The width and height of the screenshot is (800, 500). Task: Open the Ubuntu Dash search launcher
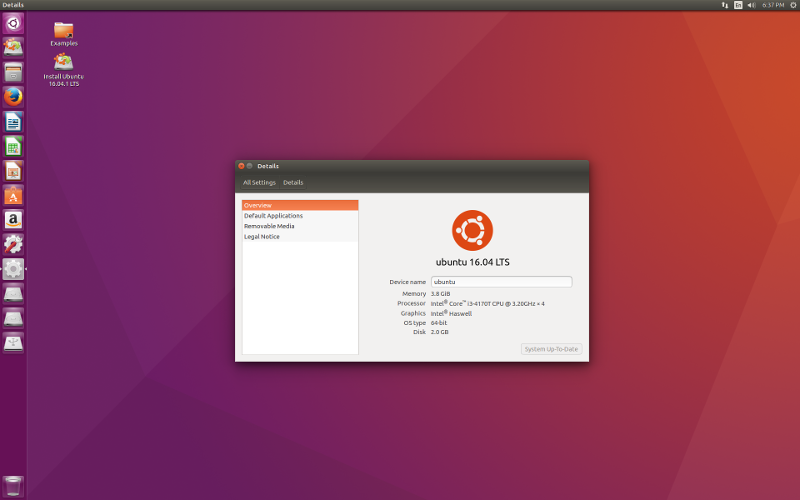13,23
